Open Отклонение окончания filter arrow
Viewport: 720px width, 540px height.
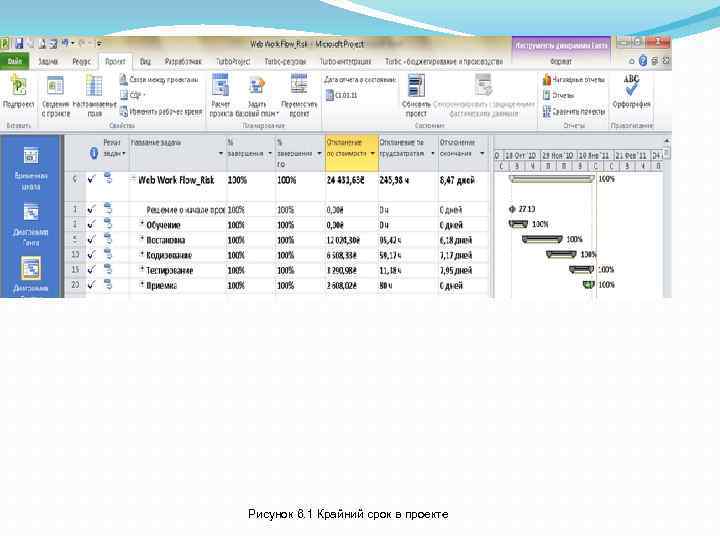[482, 154]
